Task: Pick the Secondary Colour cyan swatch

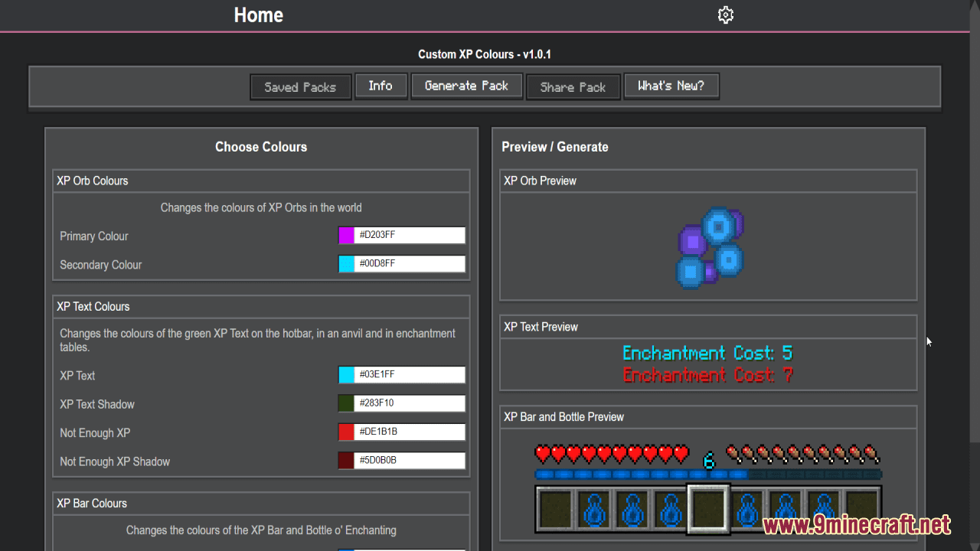Action: [346, 264]
